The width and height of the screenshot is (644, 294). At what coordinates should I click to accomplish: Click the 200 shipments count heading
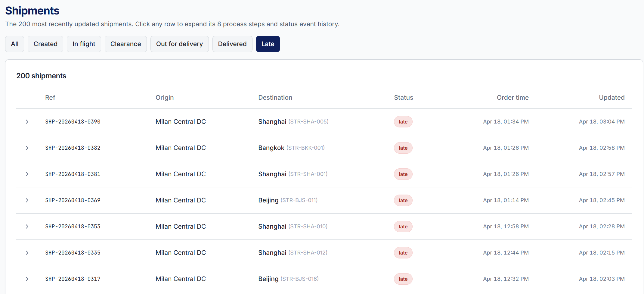tap(41, 76)
